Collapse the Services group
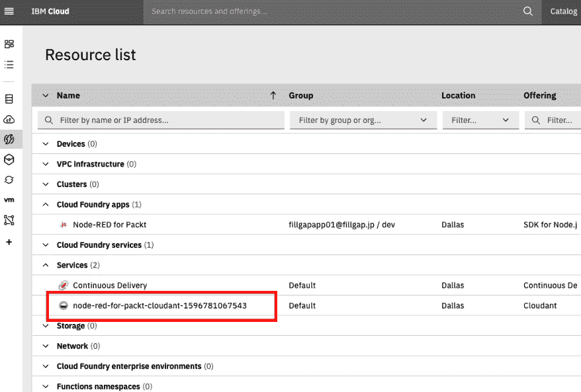 pyautogui.click(x=46, y=265)
